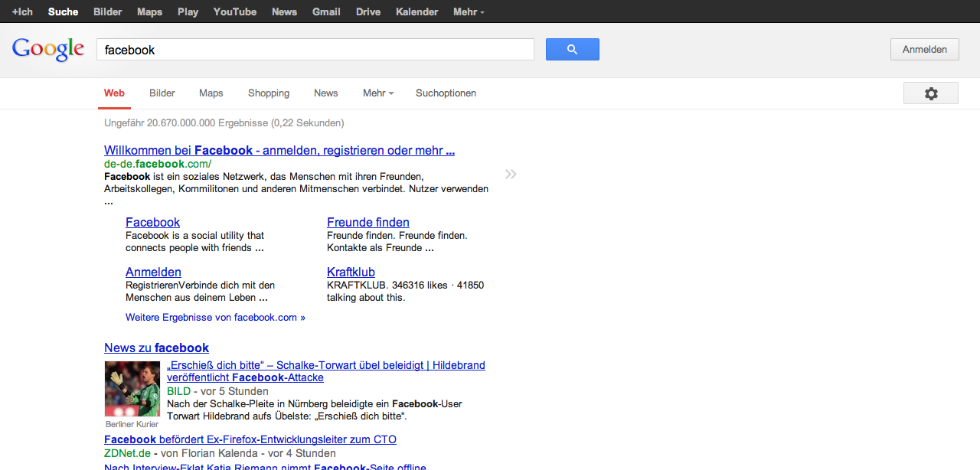Click the Anmelden sign-in button
The height and width of the screenshot is (470, 980).
pos(924,50)
